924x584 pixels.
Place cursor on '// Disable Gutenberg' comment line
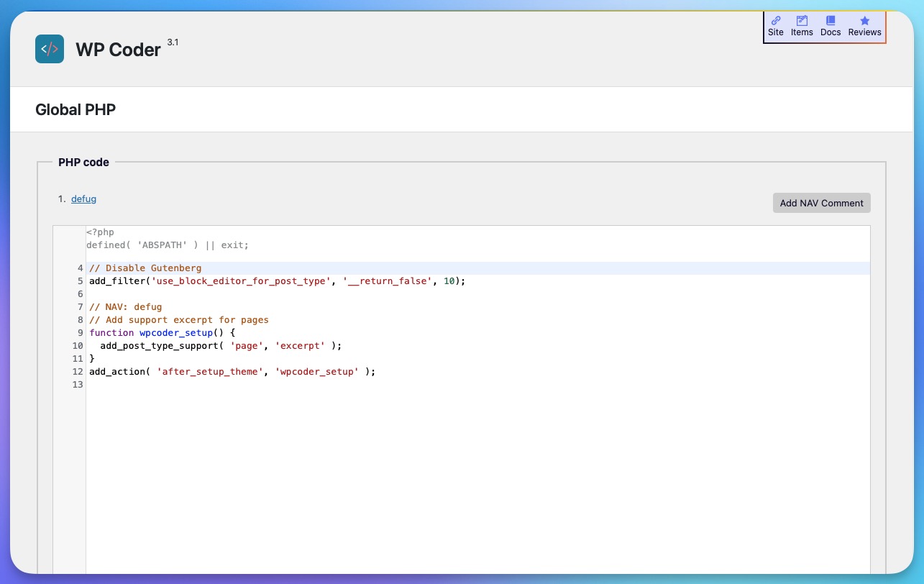[x=145, y=268]
